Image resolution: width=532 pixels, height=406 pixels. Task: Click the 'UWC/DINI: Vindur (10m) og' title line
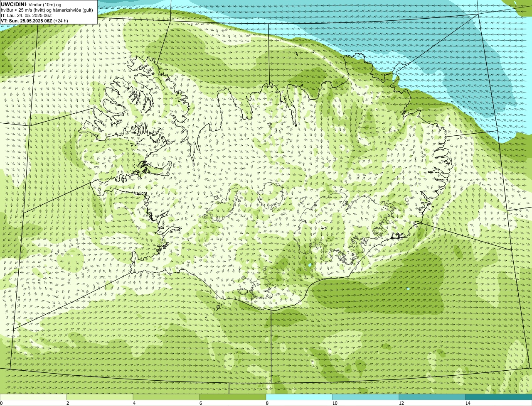pyautogui.click(x=31, y=4)
